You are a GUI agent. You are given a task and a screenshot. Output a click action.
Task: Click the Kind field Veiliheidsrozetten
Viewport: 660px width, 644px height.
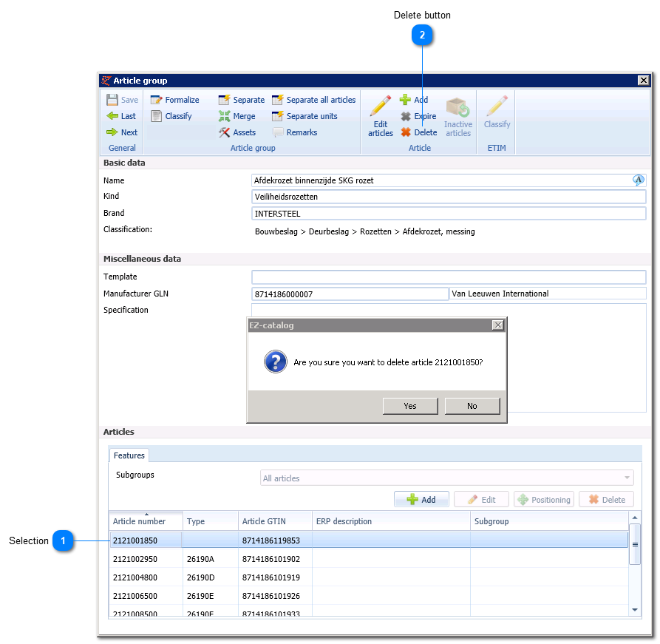[449, 197]
